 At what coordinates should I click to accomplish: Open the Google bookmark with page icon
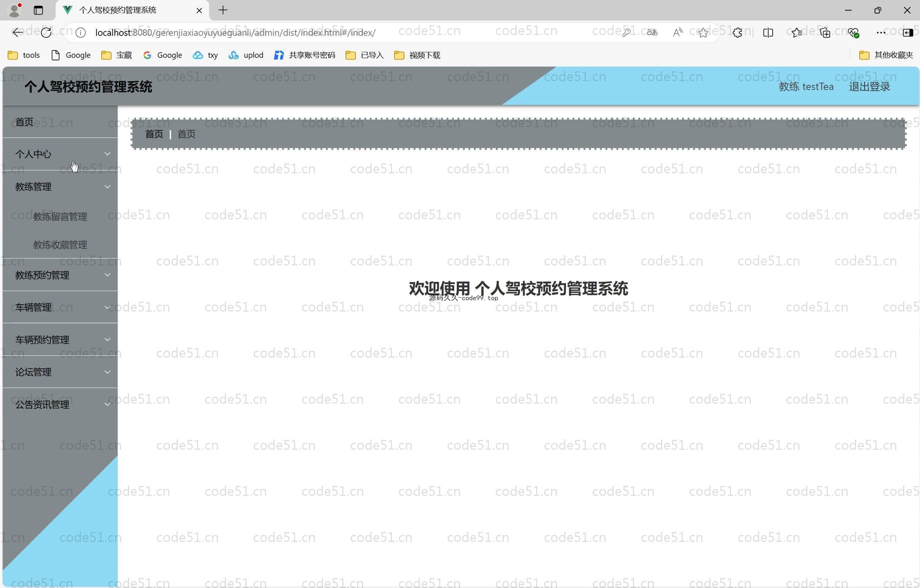pyautogui.click(x=71, y=56)
